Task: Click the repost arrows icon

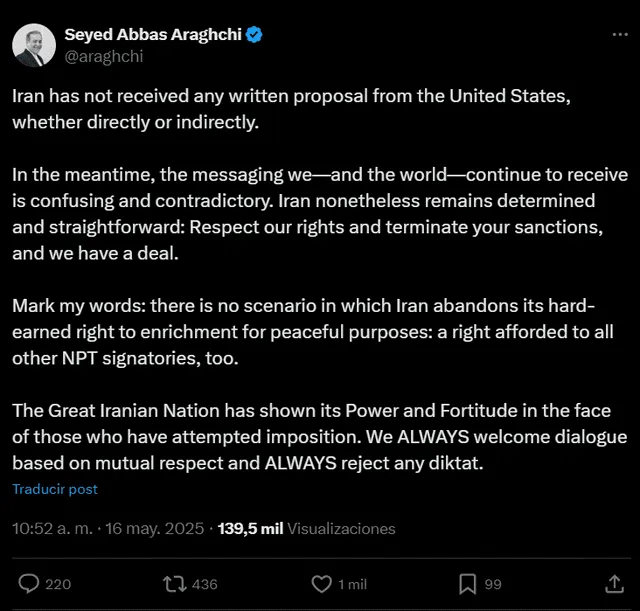Action: tap(175, 584)
